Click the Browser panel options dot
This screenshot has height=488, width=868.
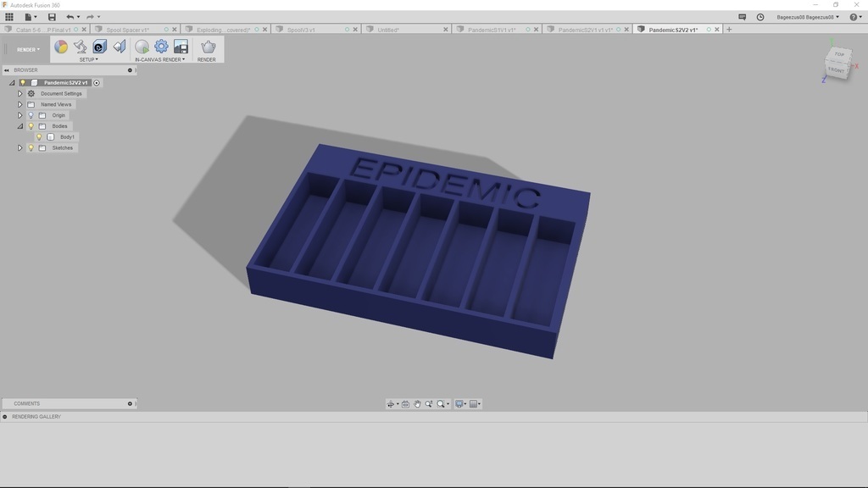pyautogui.click(x=130, y=70)
